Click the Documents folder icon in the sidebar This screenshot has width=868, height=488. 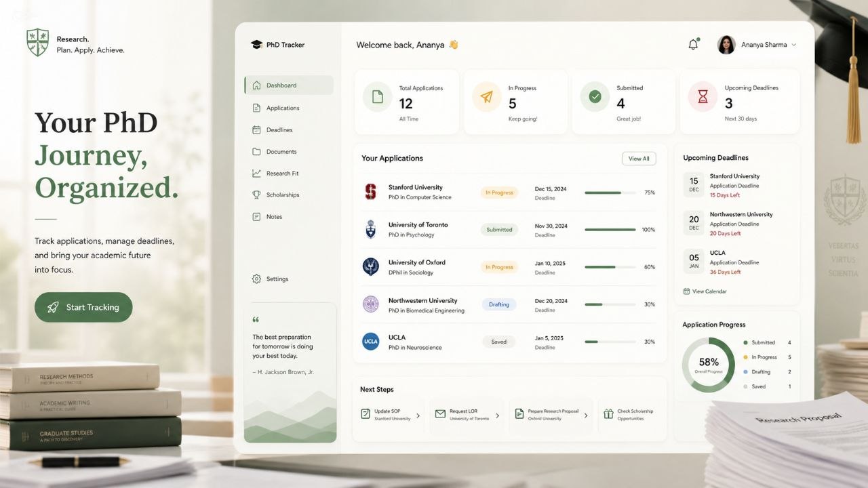click(x=256, y=152)
